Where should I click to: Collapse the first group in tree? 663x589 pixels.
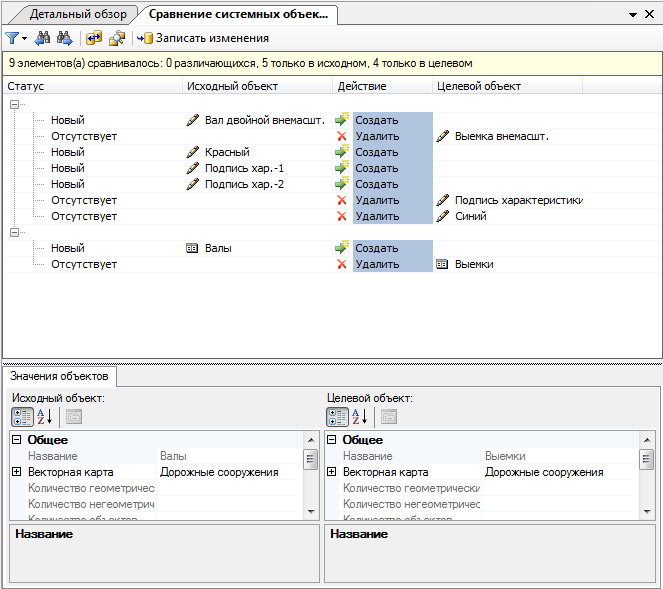click(14, 104)
